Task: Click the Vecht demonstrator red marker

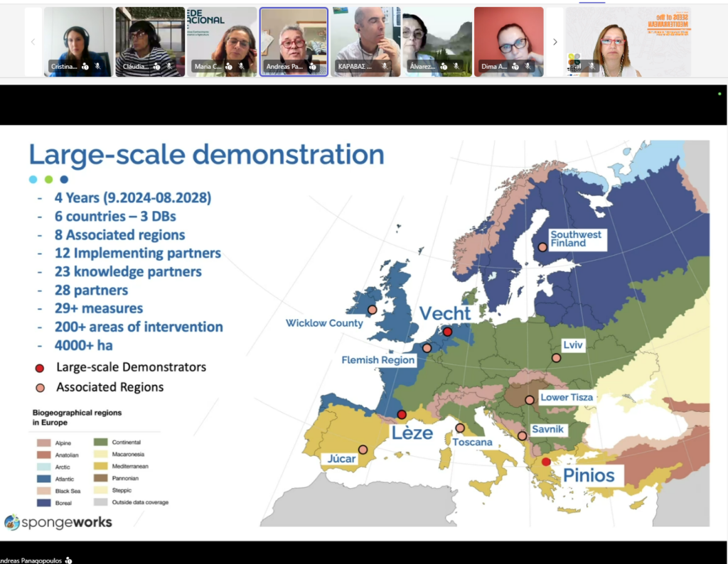Action: click(x=447, y=332)
